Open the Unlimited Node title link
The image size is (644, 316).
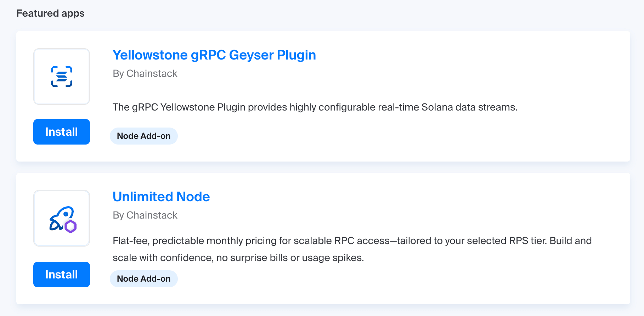click(x=161, y=197)
